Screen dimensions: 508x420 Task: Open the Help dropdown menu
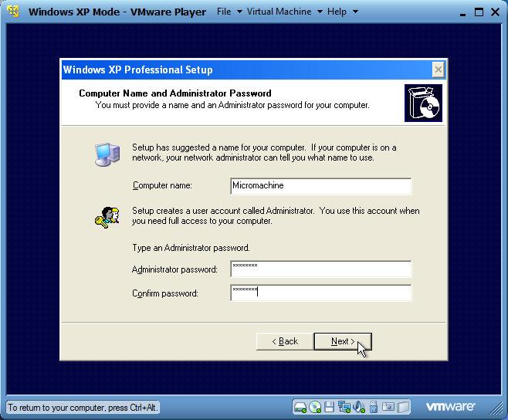pos(342,12)
